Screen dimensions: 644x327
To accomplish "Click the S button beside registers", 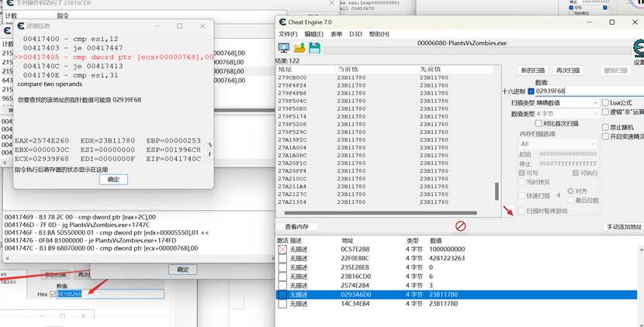I will [x=209, y=145].
